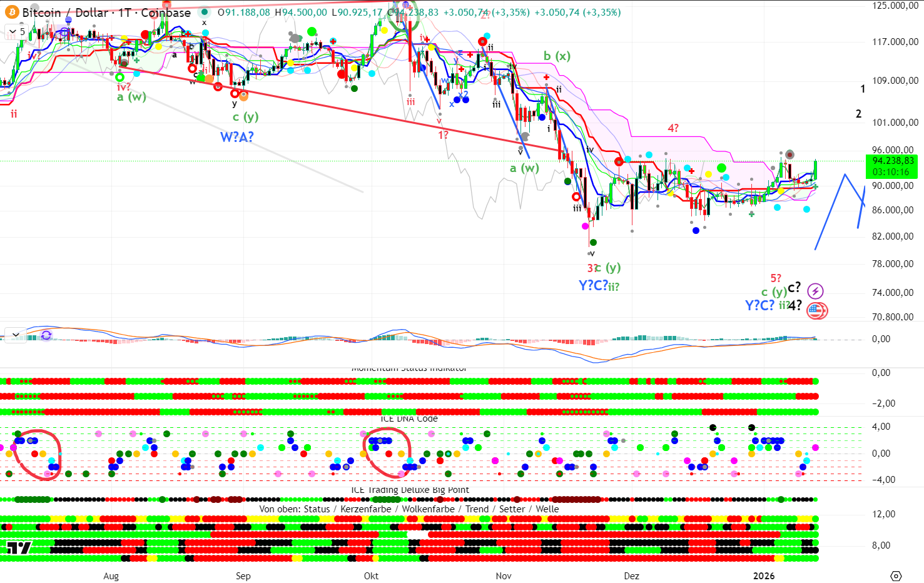
Task: Select the red '4?' wave label
Action: click(673, 128)
